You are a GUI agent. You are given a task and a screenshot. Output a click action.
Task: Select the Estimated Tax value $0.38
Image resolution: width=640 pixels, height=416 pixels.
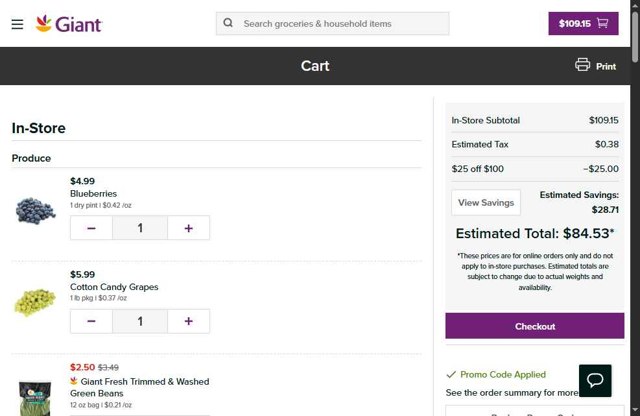point(607,144)
